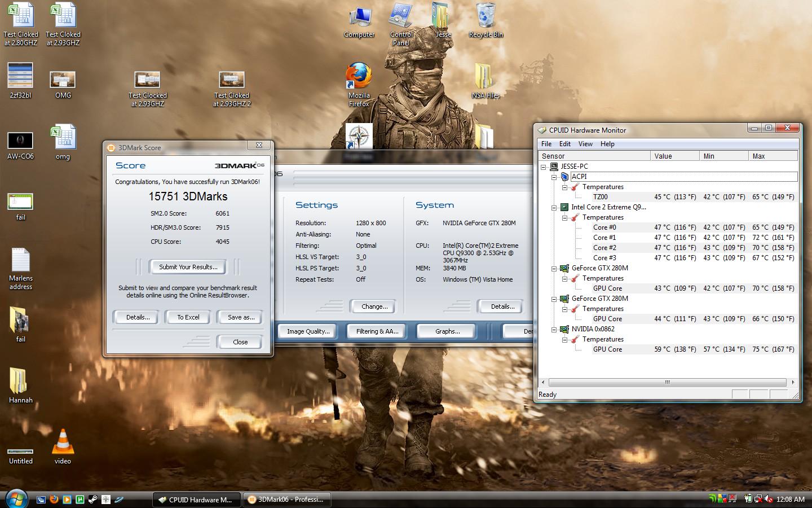The image size is (812, 508).
Task: Select the 2zf32bl desktop icon
Action: 21,80
